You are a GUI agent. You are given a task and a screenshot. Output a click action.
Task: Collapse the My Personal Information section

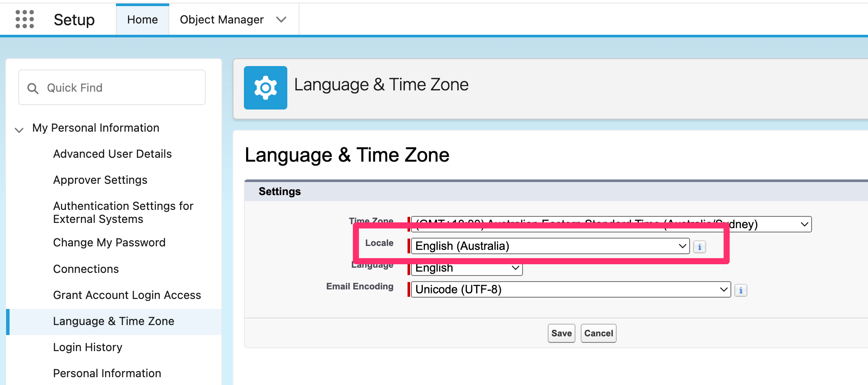[19, 129]
